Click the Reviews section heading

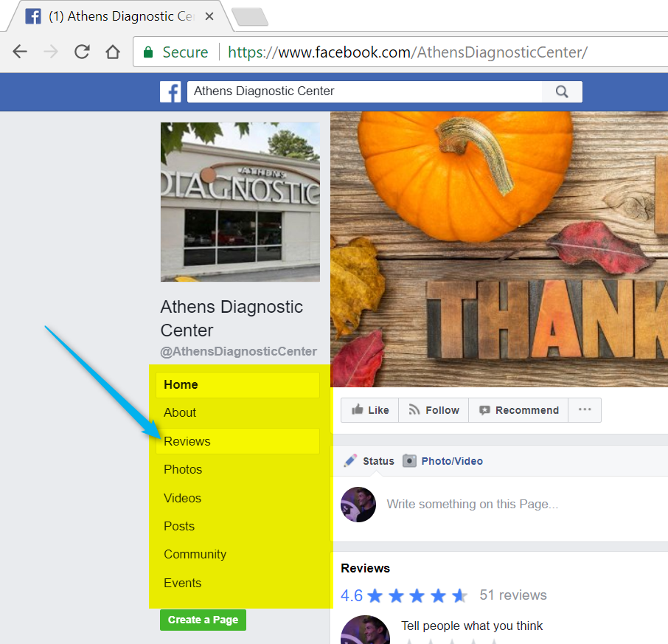(366, 568)
